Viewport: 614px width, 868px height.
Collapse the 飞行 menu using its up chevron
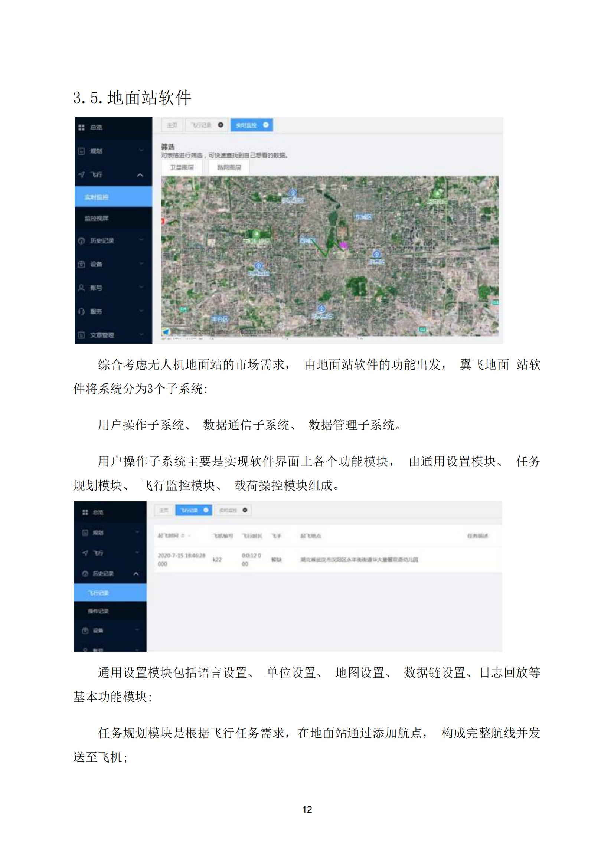click(x=140, y=175)
